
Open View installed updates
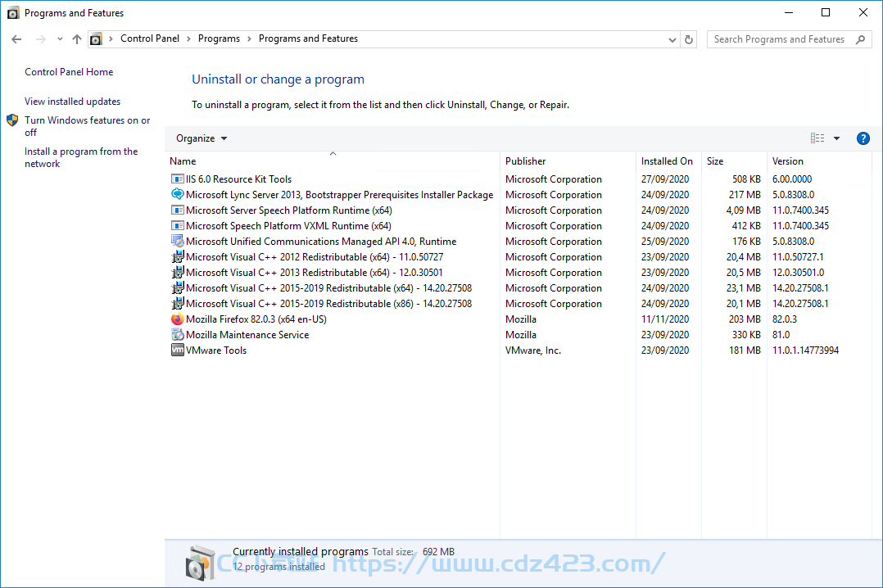tap(73, 102)
